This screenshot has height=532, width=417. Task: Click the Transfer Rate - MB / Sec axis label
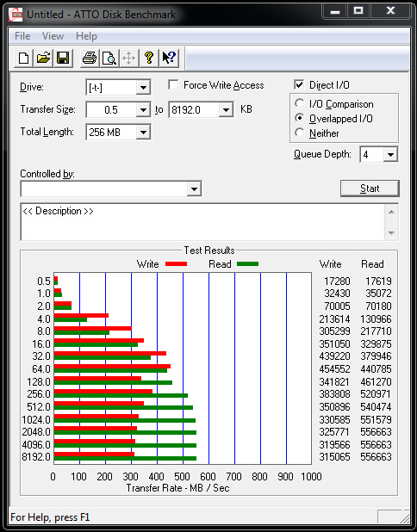[178, 488]
